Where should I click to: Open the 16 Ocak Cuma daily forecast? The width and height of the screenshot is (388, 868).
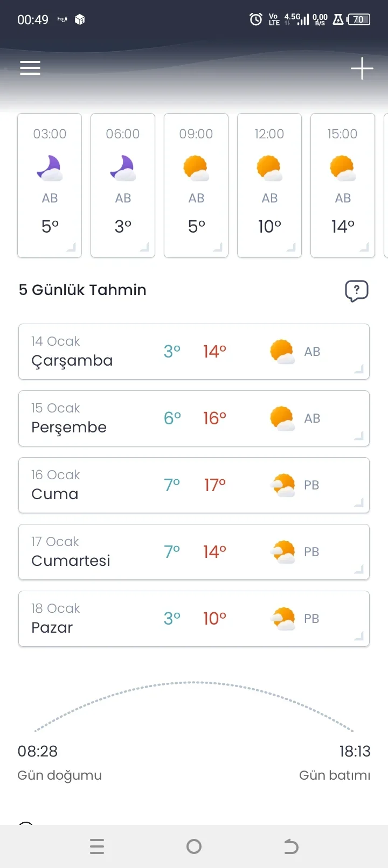[194, 485]
